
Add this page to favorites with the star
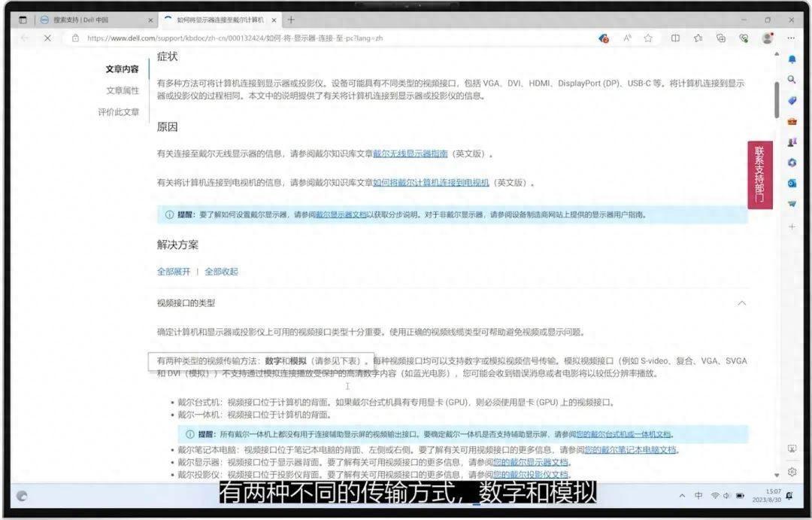pos(648,38)
